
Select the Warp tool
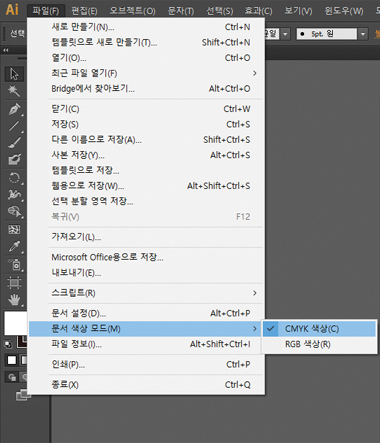(x=14, y=195)
